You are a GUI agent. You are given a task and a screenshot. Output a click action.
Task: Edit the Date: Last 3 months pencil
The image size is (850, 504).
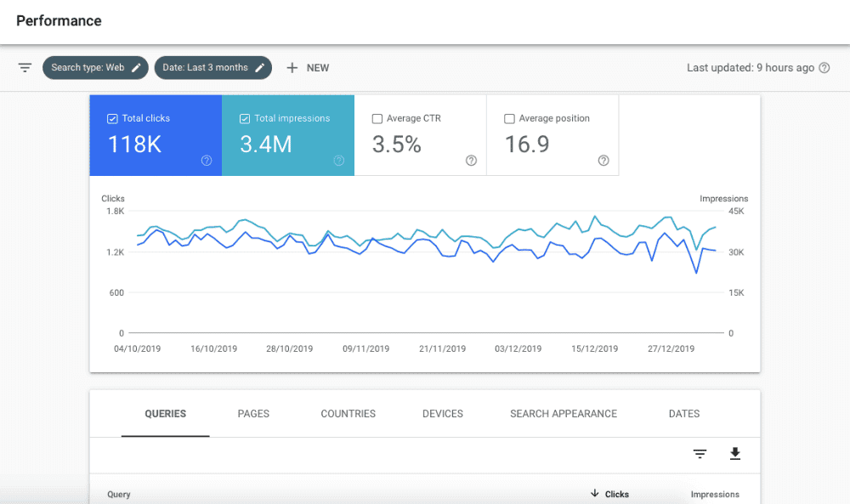click(x=259, y=68)
